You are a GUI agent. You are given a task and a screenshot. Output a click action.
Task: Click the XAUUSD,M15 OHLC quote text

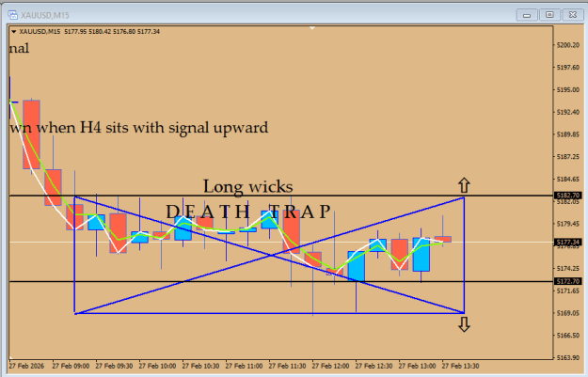(89, 32)
